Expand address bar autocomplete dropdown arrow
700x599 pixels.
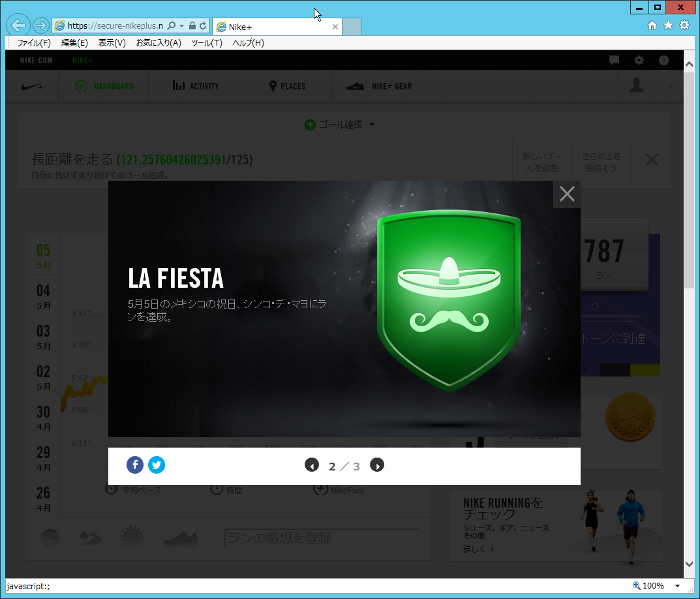click(182, 26)
